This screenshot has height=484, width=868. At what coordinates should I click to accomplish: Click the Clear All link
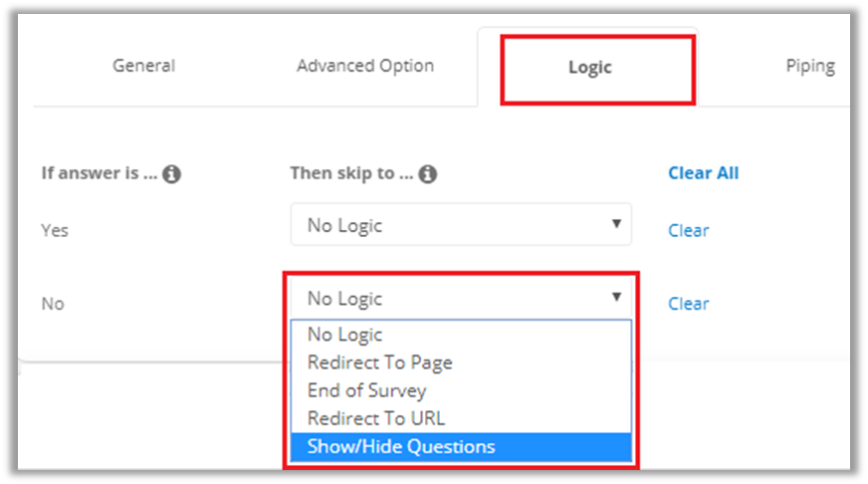[703, 173]
